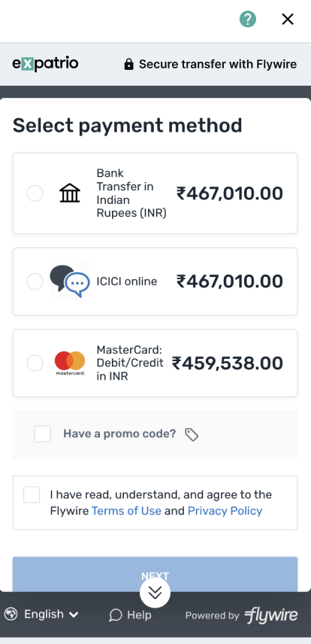Click the expatrio logo
311x644 pixels.
[45, 64]
